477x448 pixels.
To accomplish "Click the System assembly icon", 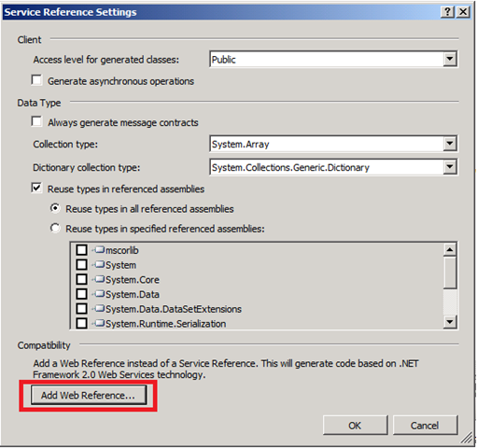I will click(100, 264).
